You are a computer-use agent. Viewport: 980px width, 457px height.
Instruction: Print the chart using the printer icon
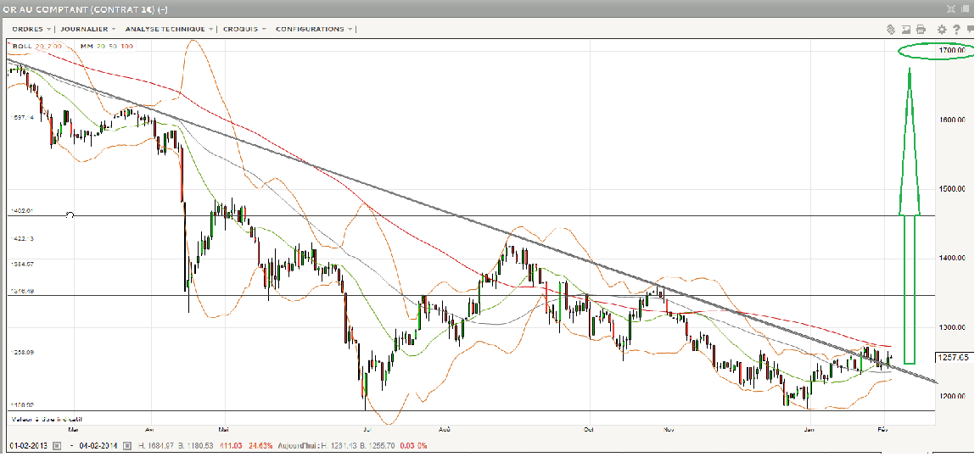[921, 29]
